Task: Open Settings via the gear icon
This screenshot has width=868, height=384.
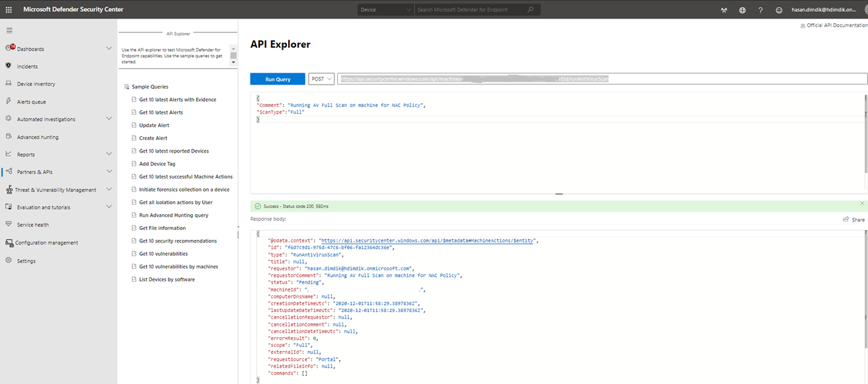Action: point(9,260)
